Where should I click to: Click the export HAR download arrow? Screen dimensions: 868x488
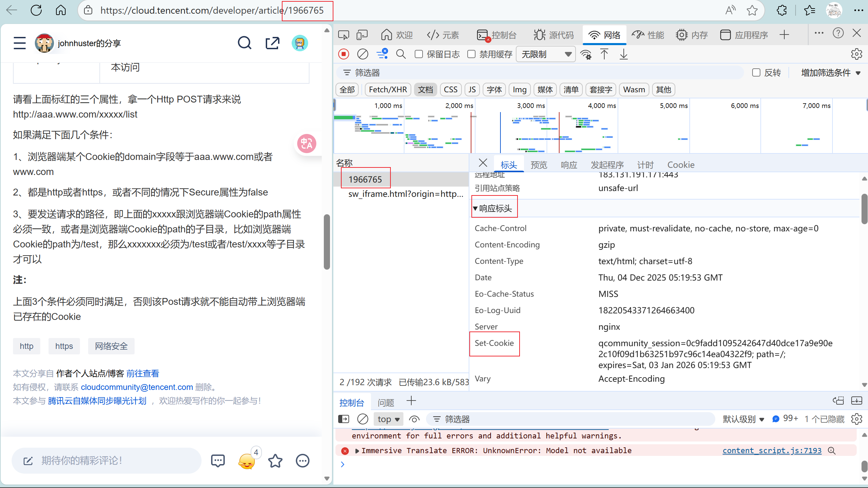(623, 54)
